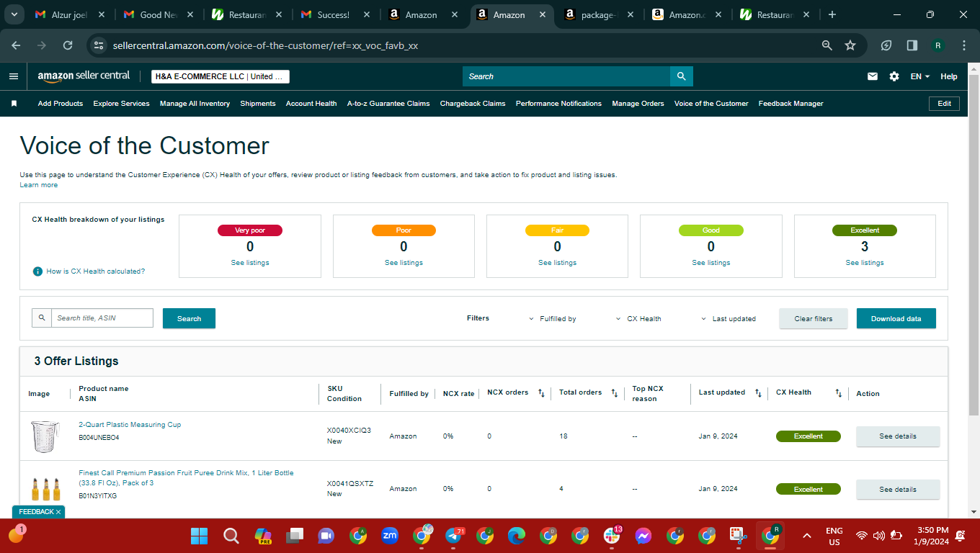
Task: Open Chrome zoom magnifier in address bar
Action: click(x=827, y=45)
